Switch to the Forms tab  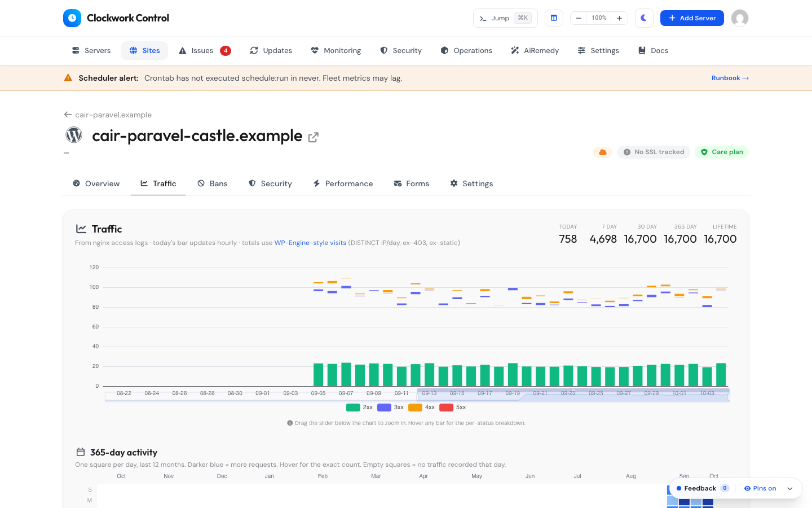[412, 183]
